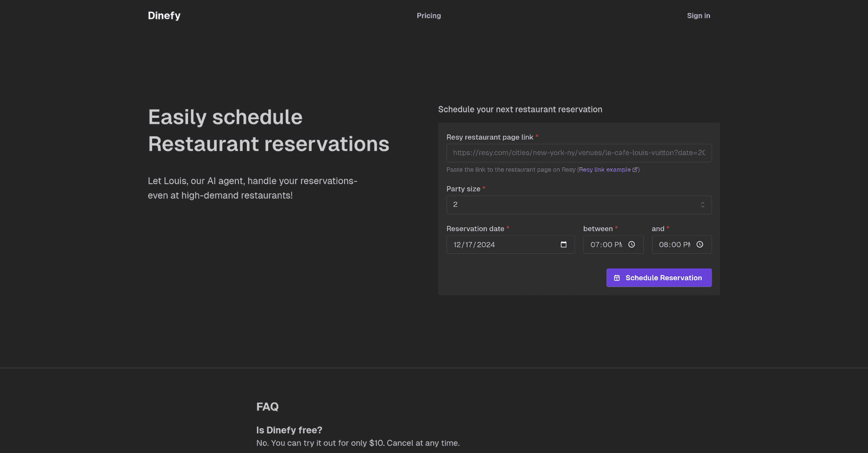The image size is (868, 453).
Task: Click the 'and' time field showing 08:00 PM
Action: point(675,244)
